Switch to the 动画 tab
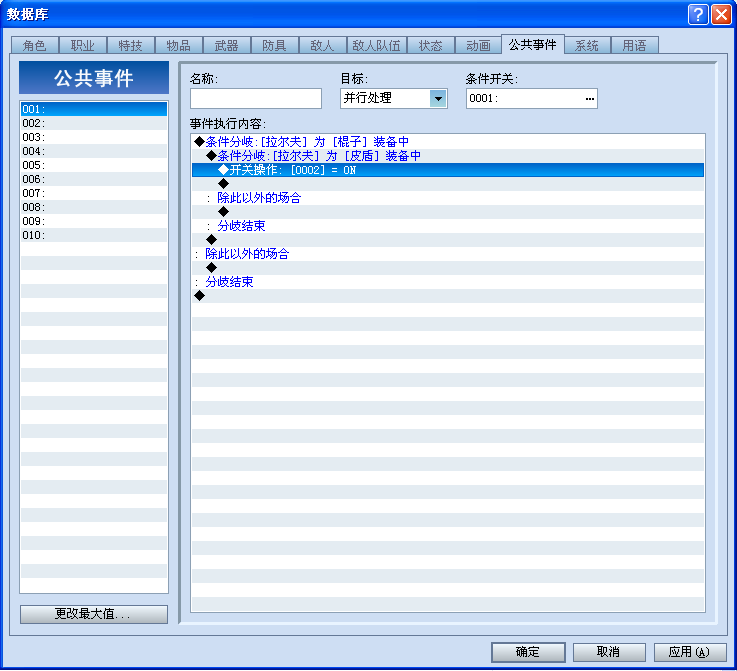Viewport: 737px width, 671px height. point(478,46)
